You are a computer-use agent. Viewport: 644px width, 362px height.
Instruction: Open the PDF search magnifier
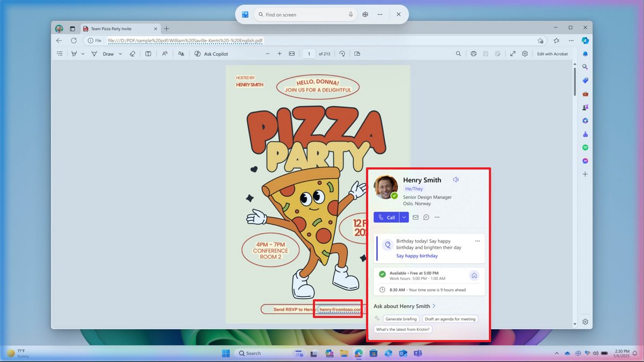pos(458,54)
